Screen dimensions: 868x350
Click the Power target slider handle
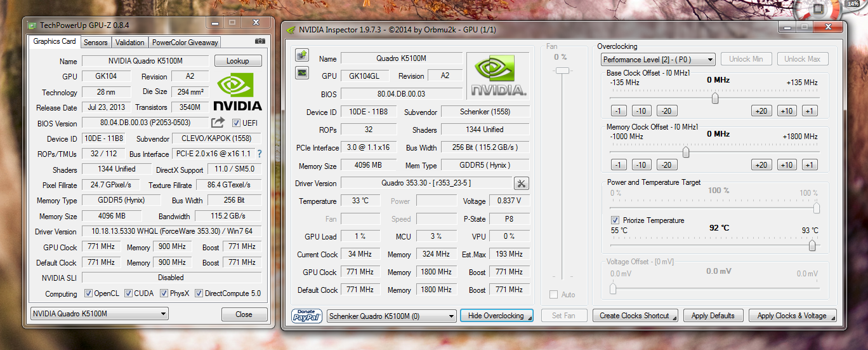coord(817,208)
